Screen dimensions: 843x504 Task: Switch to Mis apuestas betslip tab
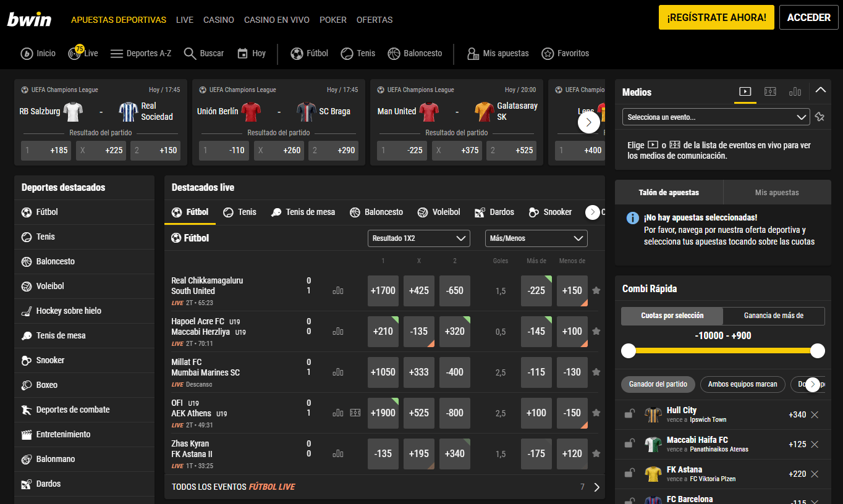[x=777, y=193]
